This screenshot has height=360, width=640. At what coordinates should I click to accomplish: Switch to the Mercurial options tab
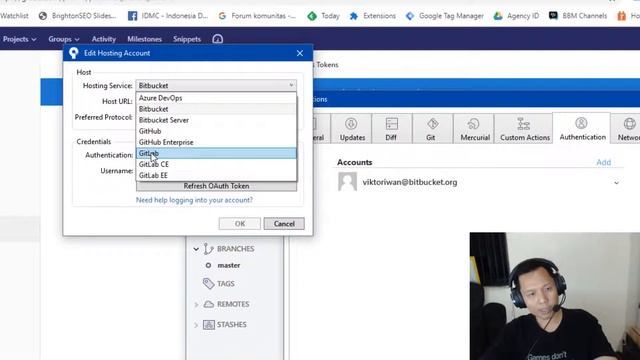coord(474,129)
